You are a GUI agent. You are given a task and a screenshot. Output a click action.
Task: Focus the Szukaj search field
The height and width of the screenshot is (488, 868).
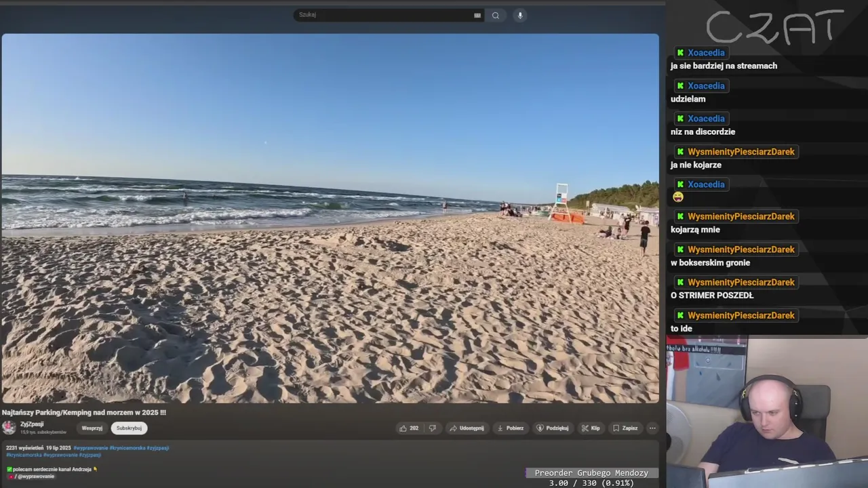[389, 15]
